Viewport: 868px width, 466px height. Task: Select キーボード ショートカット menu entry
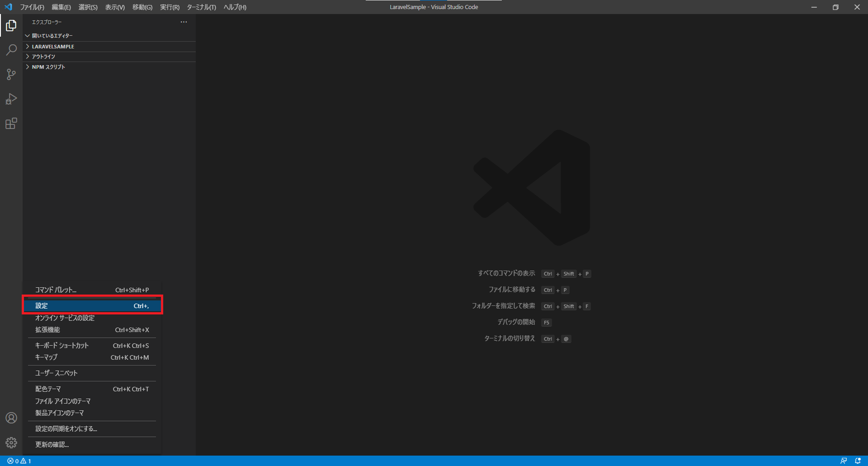tap(92, 346)
